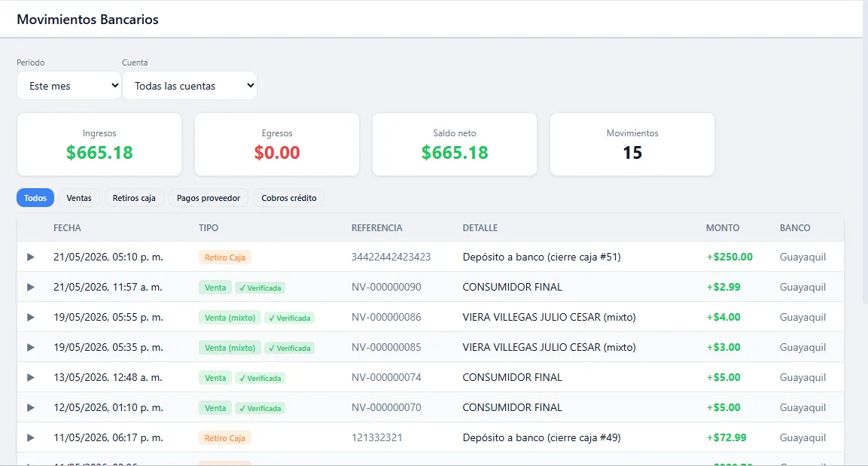
Task: Click detail Depósito a banco (cierre caja #51)
Action: [x=542, y=257]
